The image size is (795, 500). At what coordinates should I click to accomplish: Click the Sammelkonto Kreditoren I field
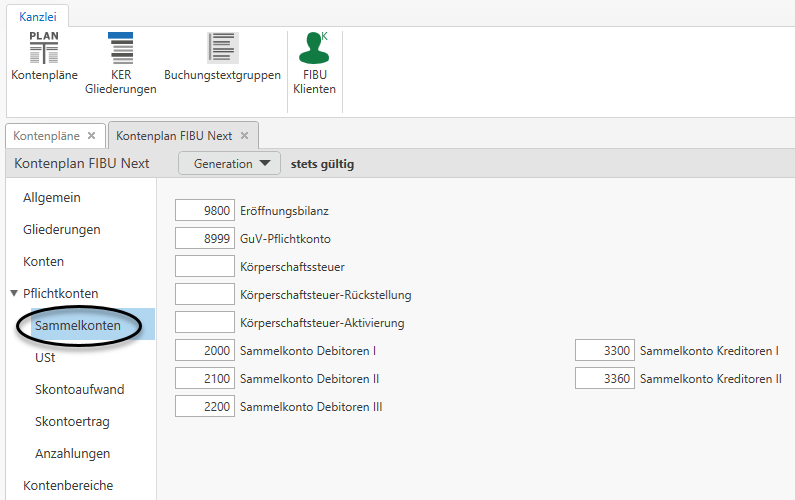(604, 351)
